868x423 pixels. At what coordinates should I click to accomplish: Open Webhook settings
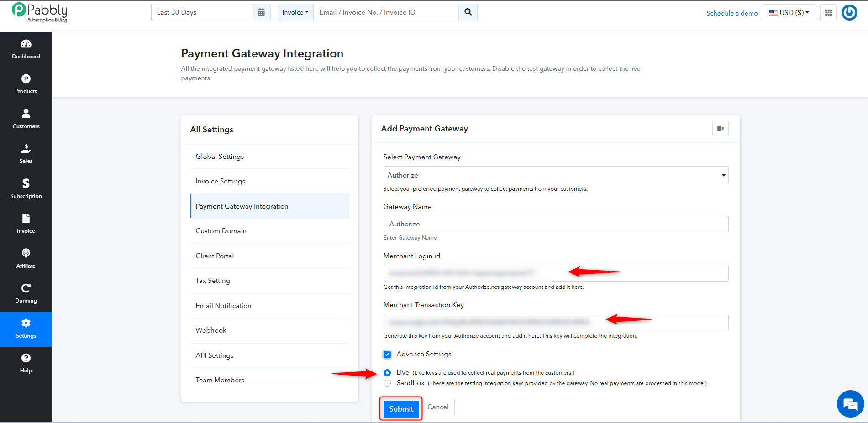270,330
